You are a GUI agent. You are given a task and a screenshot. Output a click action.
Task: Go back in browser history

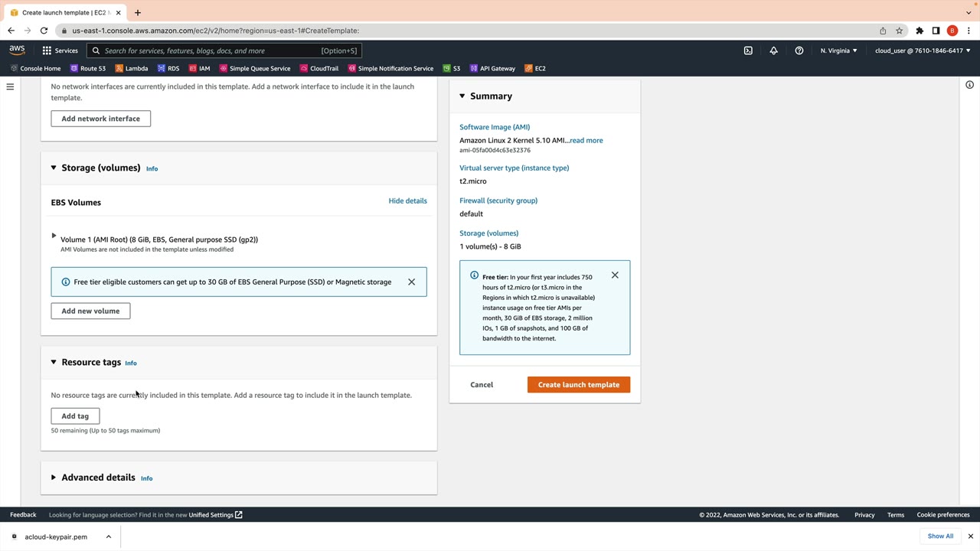point(11,31)
